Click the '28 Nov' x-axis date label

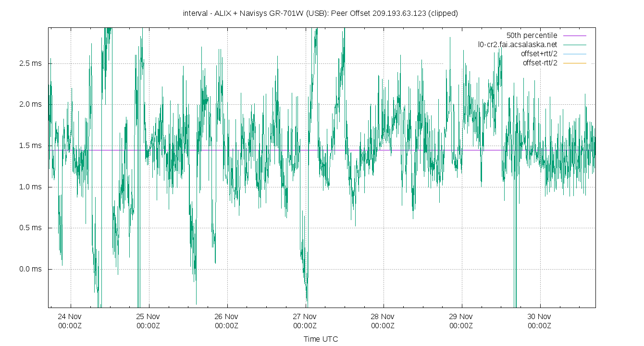(x=383, y=317)
